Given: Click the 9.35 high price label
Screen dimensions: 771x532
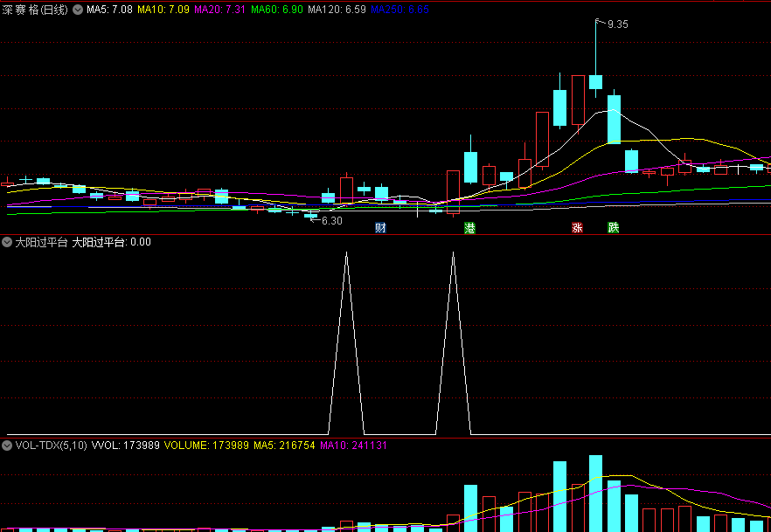Looking at the screenshot, I should click(x=617, y=24).
